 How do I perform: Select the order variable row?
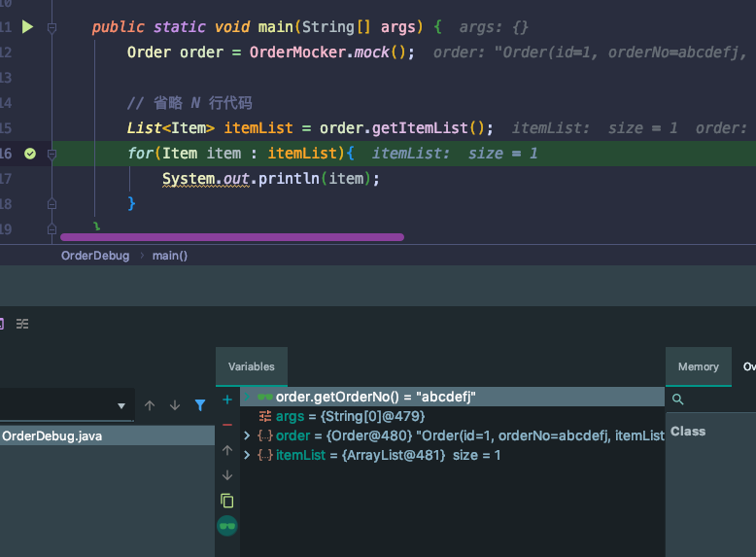point(452,435)
